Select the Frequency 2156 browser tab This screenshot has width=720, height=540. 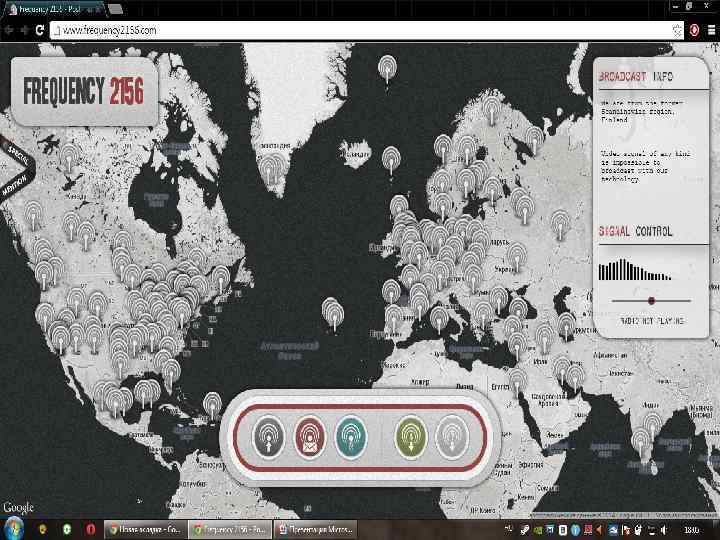tap(55, 9)
